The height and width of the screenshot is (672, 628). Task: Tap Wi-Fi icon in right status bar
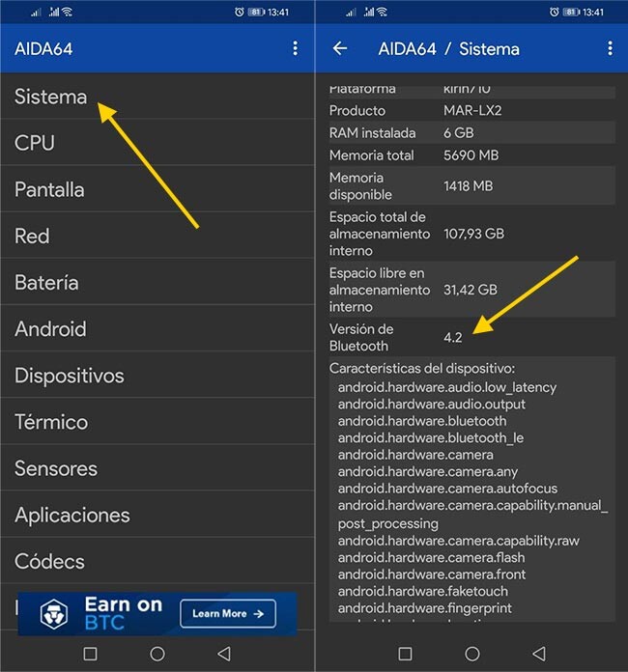click(x=382, y=12)
